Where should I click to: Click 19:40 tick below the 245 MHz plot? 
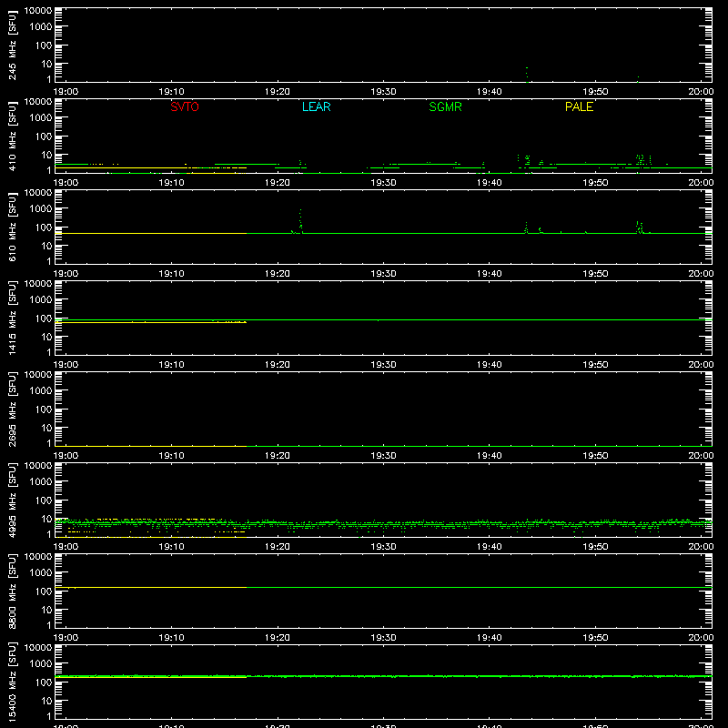(x=490, y=92)
